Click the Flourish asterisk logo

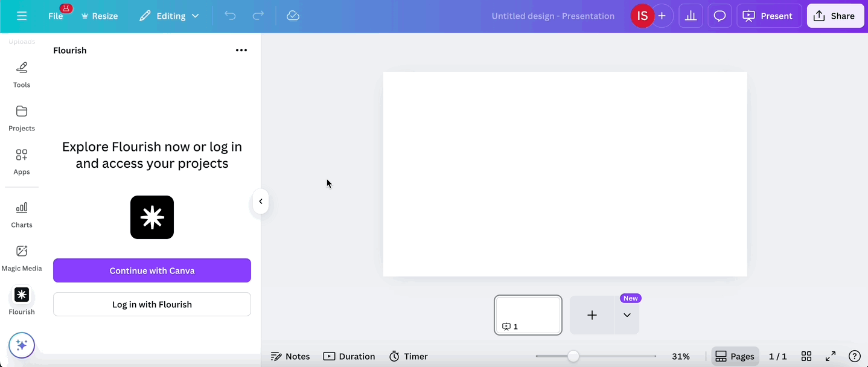[152, 217]
